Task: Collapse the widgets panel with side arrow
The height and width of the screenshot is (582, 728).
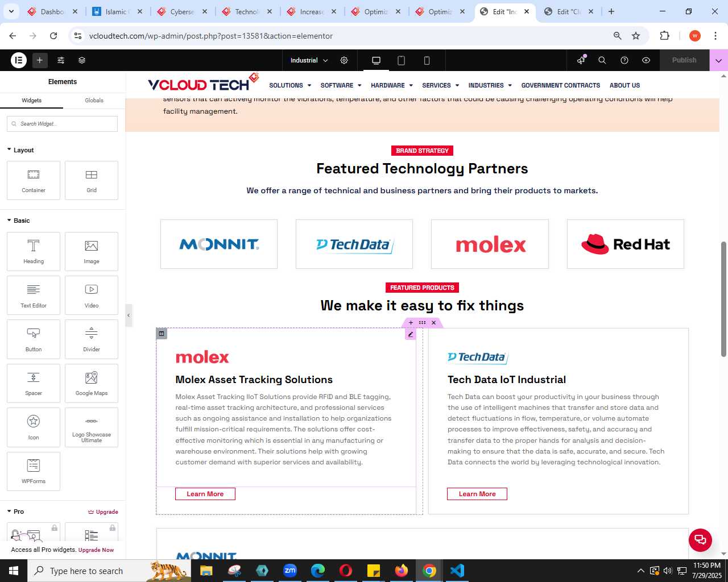Action: [x=129, y=315]
